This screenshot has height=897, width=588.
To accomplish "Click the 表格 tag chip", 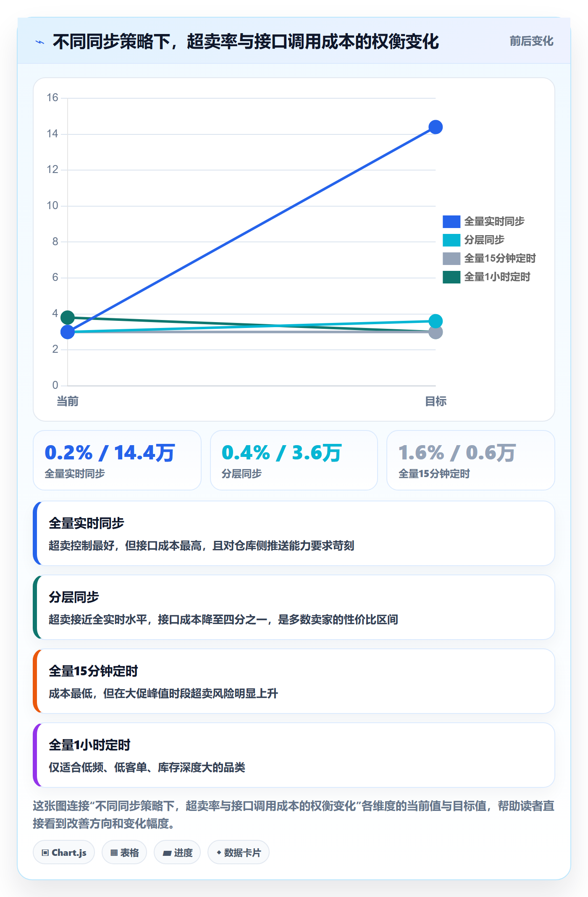I will [x=124, y=852].
